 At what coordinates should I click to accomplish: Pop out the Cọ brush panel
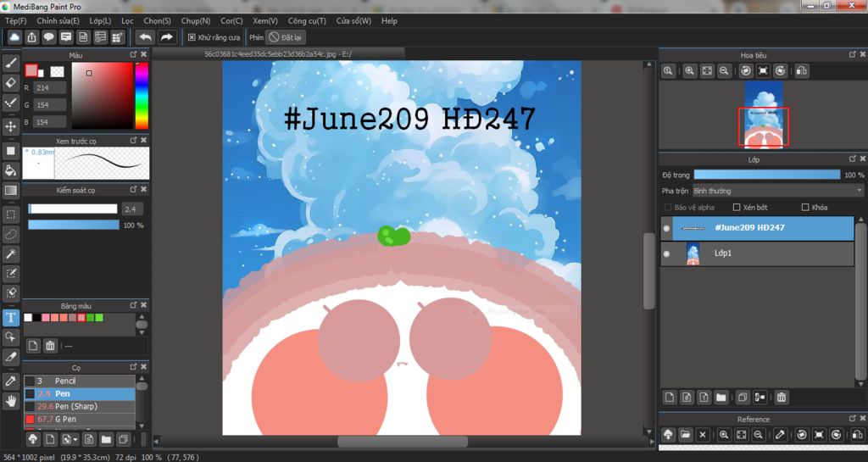tap(133, 367)
